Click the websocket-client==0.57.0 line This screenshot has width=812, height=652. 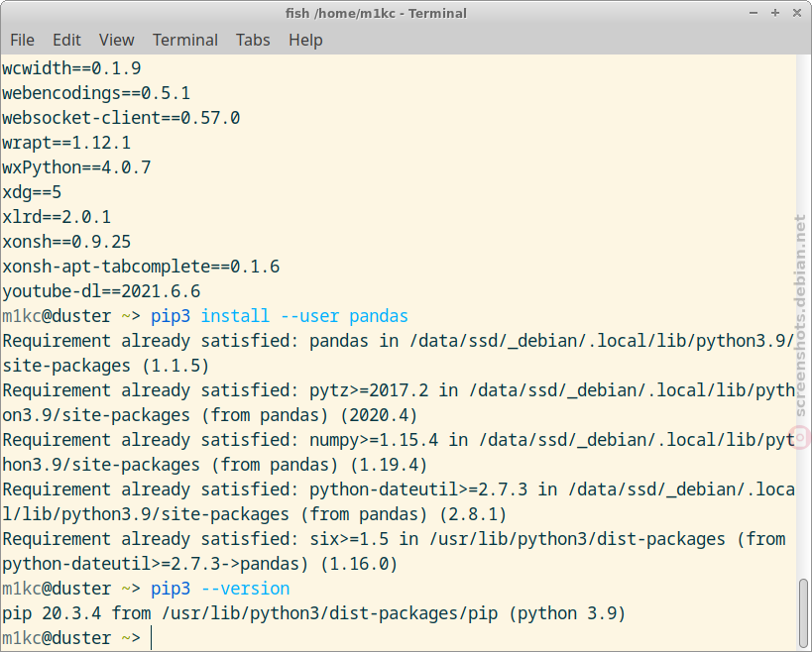[x=121, y=118]
